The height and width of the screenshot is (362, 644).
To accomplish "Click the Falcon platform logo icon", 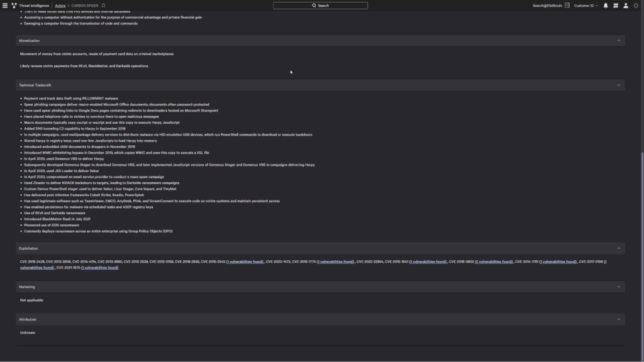I will pyautogui.click(x=14, y=6).
